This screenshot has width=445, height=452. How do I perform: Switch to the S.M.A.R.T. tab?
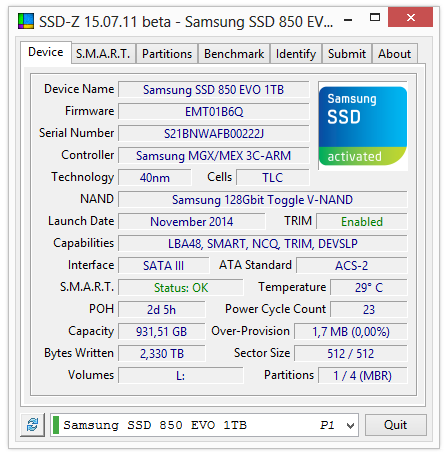click(103, 54)
